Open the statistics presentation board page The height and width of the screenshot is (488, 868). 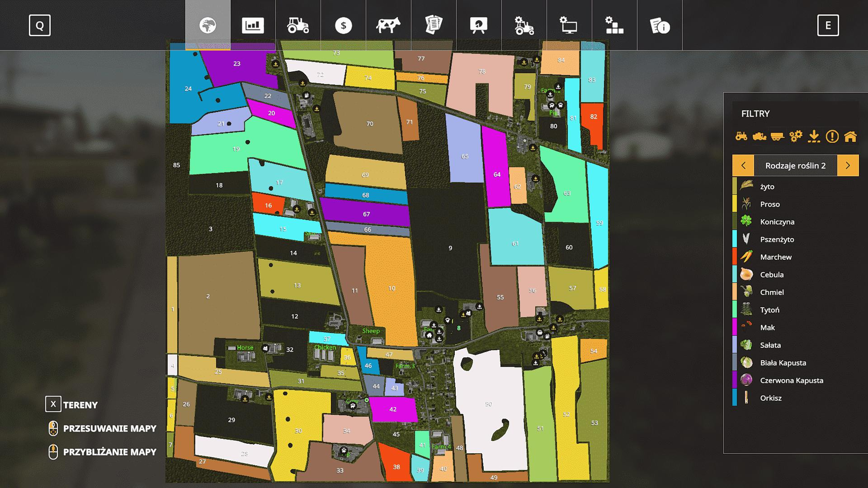(x=479, y=25)
